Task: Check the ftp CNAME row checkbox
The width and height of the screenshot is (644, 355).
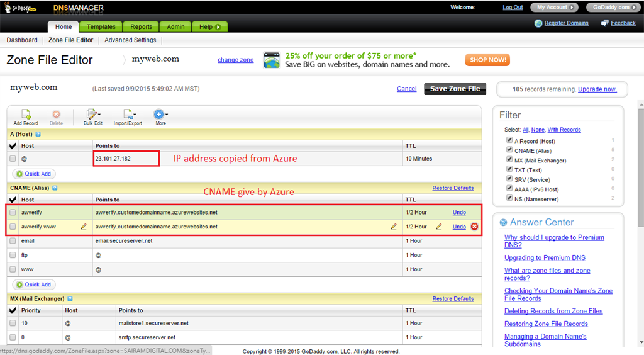Action: point(13,255)
